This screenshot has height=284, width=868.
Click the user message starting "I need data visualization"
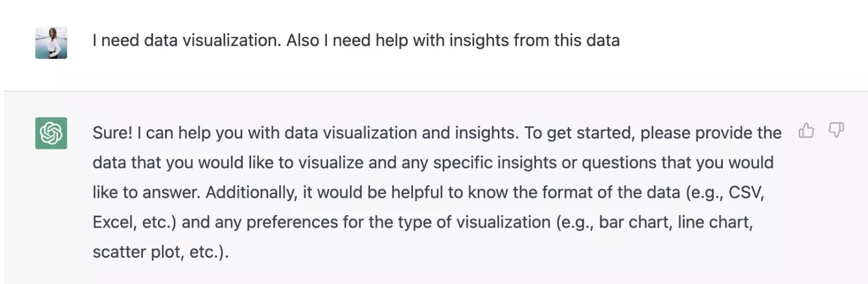[356, 40]
